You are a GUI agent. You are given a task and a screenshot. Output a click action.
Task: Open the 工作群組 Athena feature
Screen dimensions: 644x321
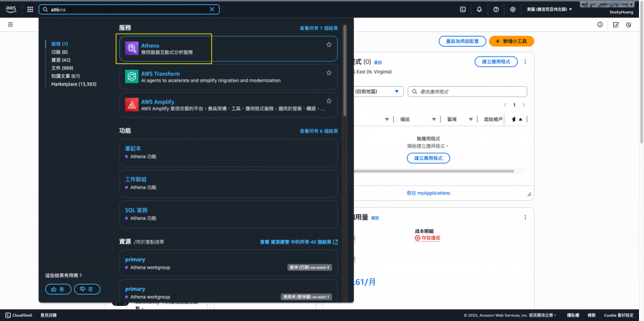[228, 183]
